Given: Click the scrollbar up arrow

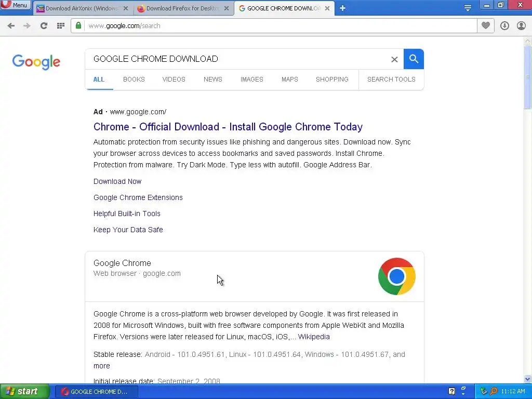Looking at the screenshot, I should (x=528, y=41).
